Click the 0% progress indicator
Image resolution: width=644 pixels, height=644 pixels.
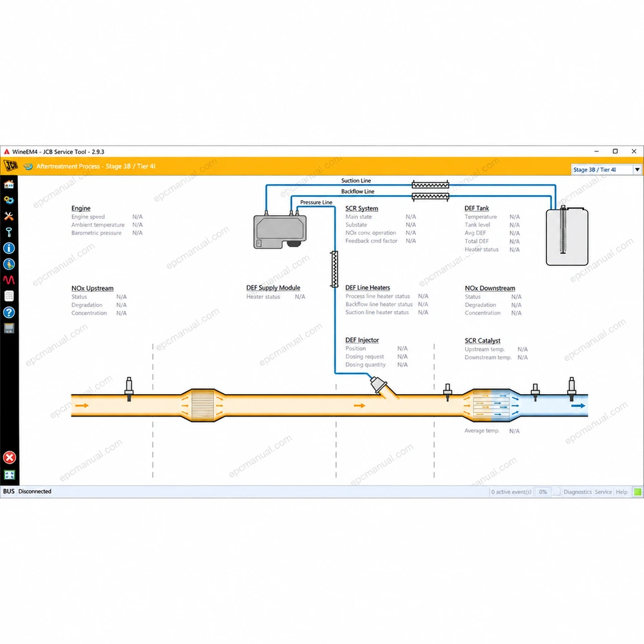(x=543, y=491)
